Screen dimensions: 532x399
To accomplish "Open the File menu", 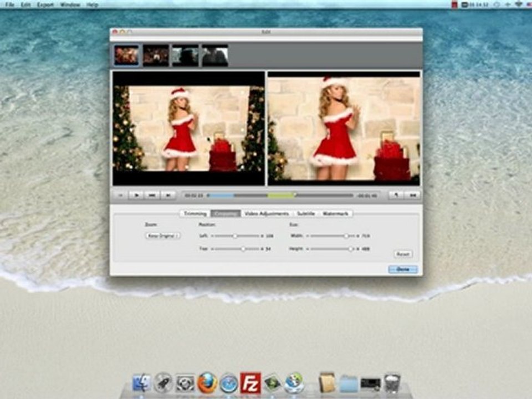I will (10, 4).
